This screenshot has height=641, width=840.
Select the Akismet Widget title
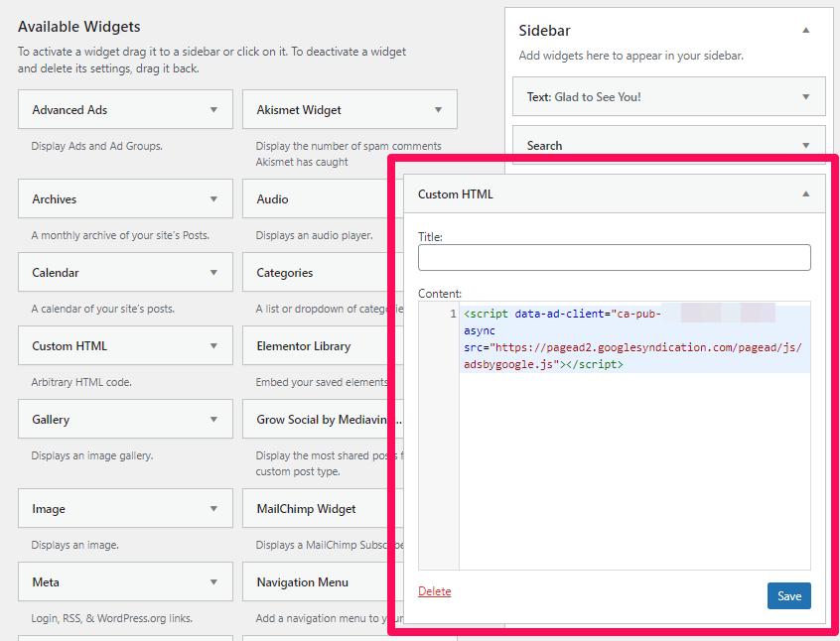[299, 110]
